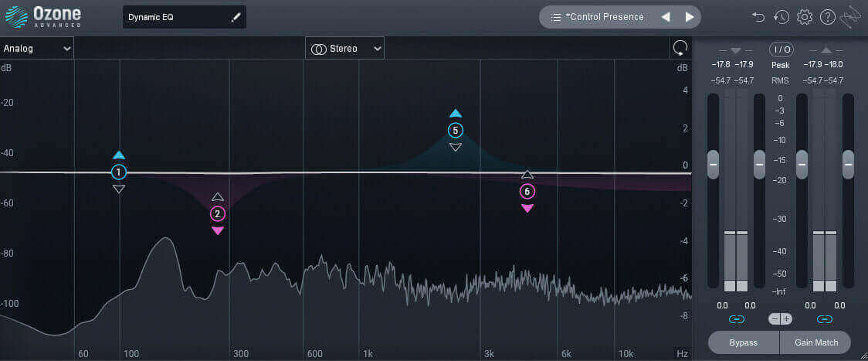Click the right input gain slider handle
868x361 pixels.
click(x=760, y=164)
